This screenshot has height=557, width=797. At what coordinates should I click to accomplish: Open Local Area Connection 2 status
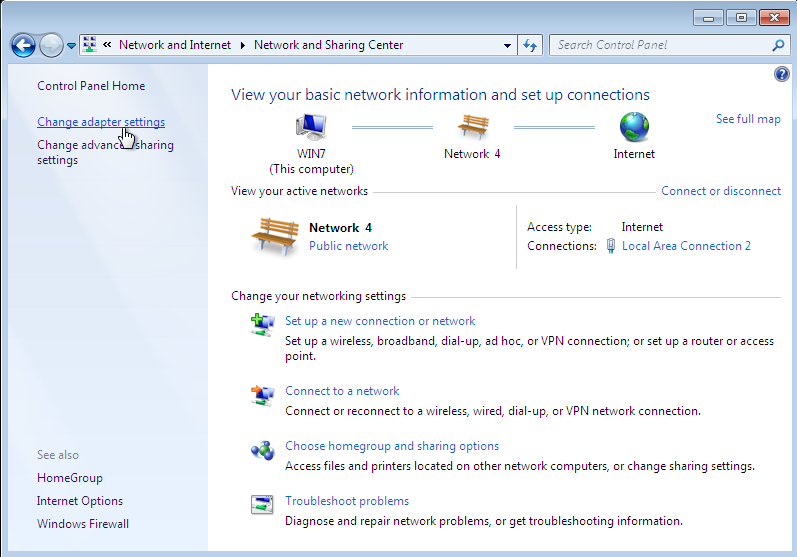click(x=686, y=246)
